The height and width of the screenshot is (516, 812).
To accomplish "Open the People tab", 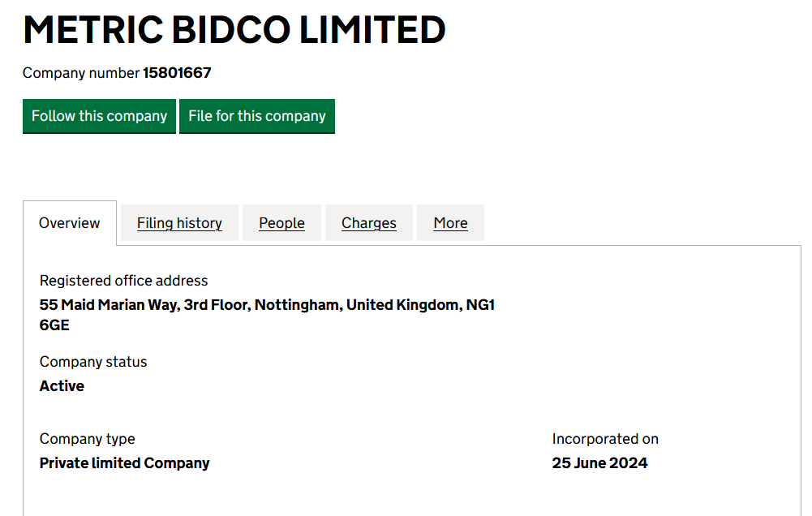I will coord(281,223).
